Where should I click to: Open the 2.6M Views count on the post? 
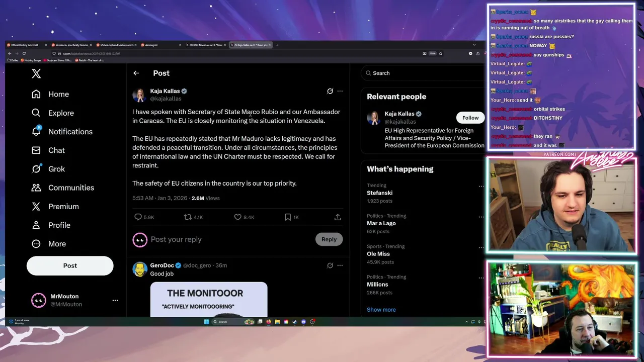tap(205, 198)
